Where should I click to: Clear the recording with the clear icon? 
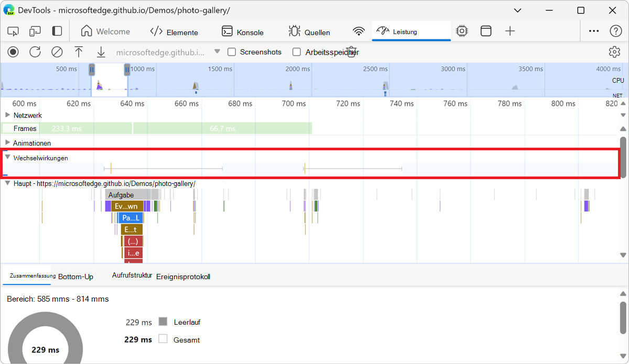click(x=57, y=52)
